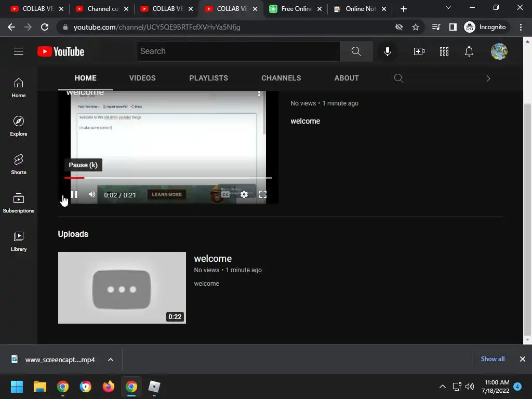The image size is (532, 399).
Task: Start voice search with the microphone
Action: pyautogui.click(x=387, y=51)
